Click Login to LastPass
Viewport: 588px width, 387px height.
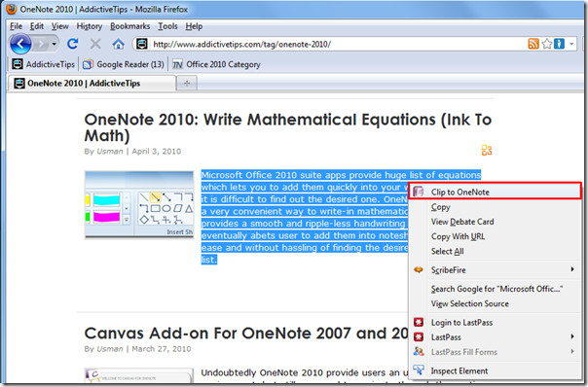(495, 323)
